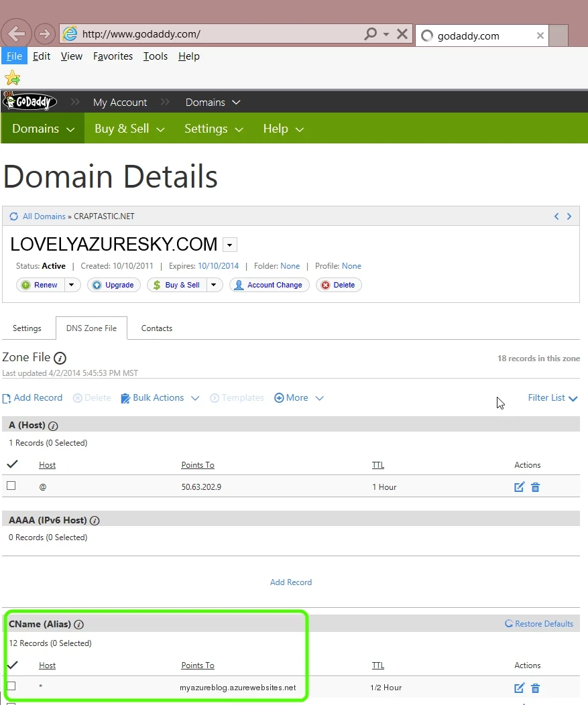Click the trash icon for the A record
The width and height of the screenshot is (588, 705).
pos(535,487)
